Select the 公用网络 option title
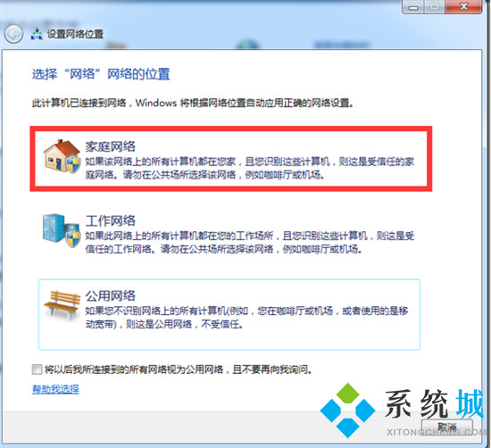Viewport: 491px width, 448px height. click(x=110, y=295)
